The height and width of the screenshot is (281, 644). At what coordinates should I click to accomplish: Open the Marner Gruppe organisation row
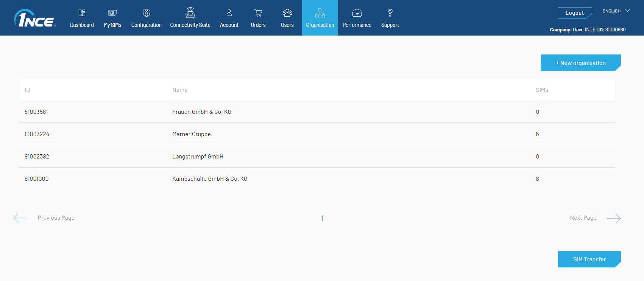click(x=192, y=134)
